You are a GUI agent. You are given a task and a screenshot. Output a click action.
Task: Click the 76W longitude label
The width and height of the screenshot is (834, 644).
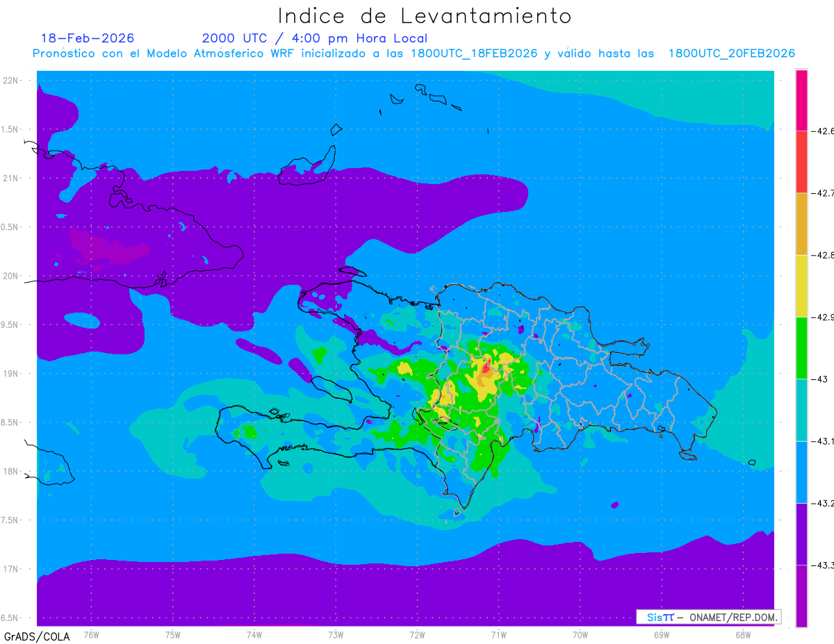click(x=91, y=634)
